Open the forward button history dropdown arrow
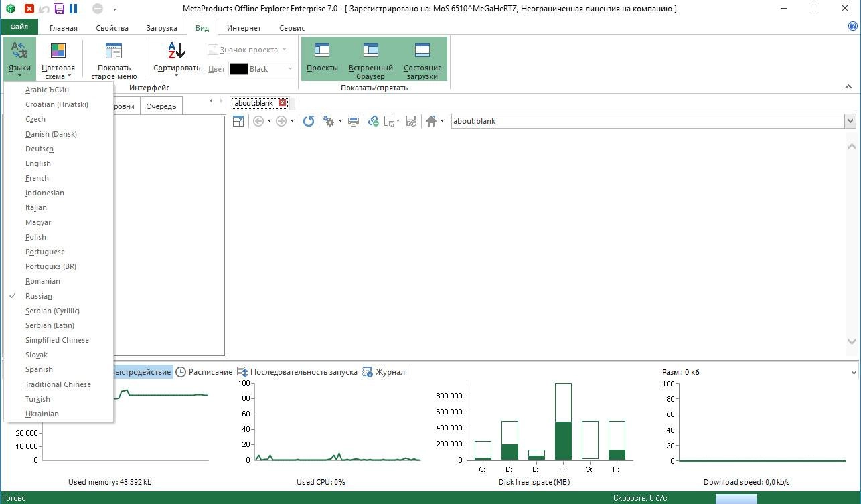Image resolution: width=861 pixels, height=504 pixels. (x=292, y=121)
